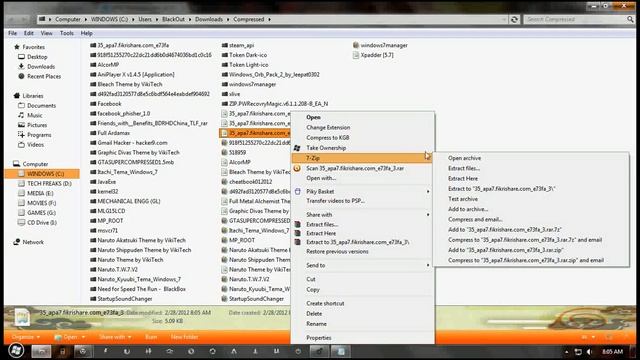Click Open archive in 7-Zip submenu
Viewport: 640px width, 360px height.
[x=464, y=158]
